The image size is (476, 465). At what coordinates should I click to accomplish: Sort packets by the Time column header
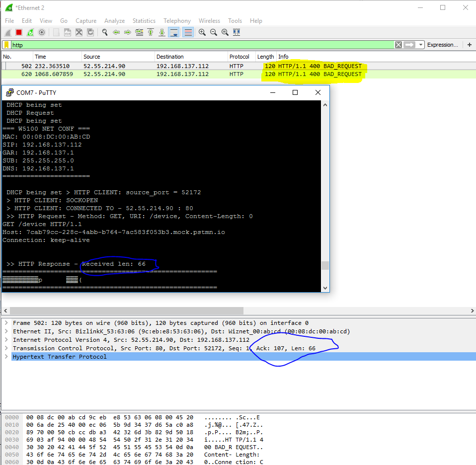(x=57, y=57)
